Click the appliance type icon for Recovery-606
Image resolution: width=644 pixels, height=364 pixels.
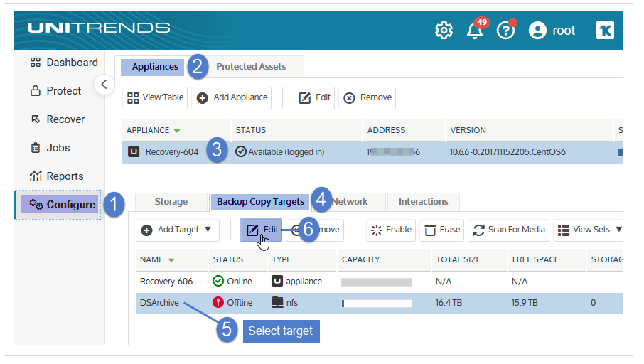277,281
